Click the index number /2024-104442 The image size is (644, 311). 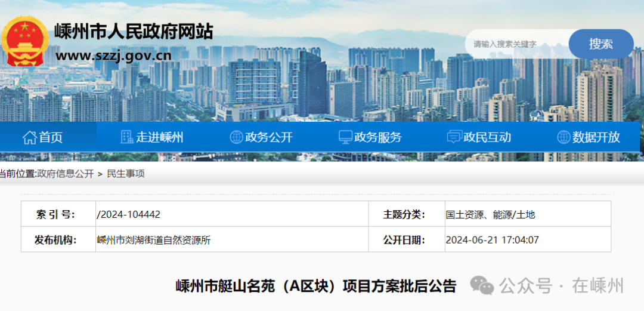click(x=129, y=215)
